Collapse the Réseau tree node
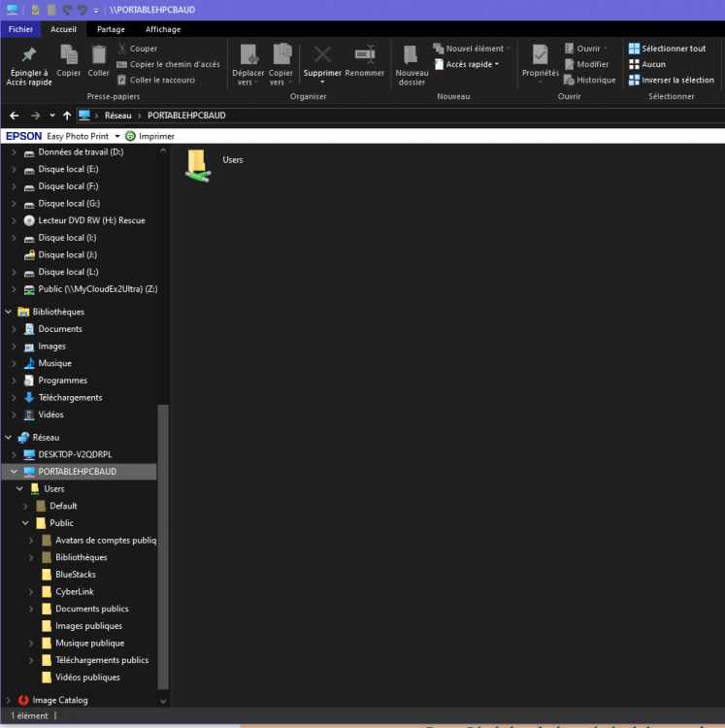Image resolution: width=725 pixels, height=728 pixels. coord(9,438)
